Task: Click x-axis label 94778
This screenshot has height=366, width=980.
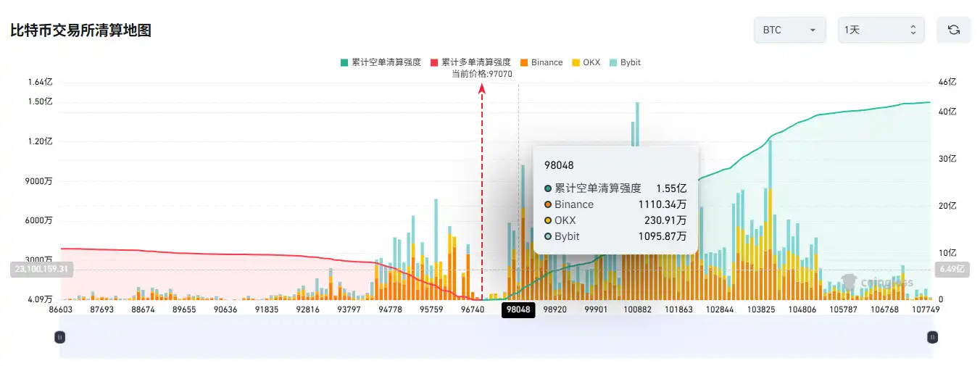Action: 391,309
